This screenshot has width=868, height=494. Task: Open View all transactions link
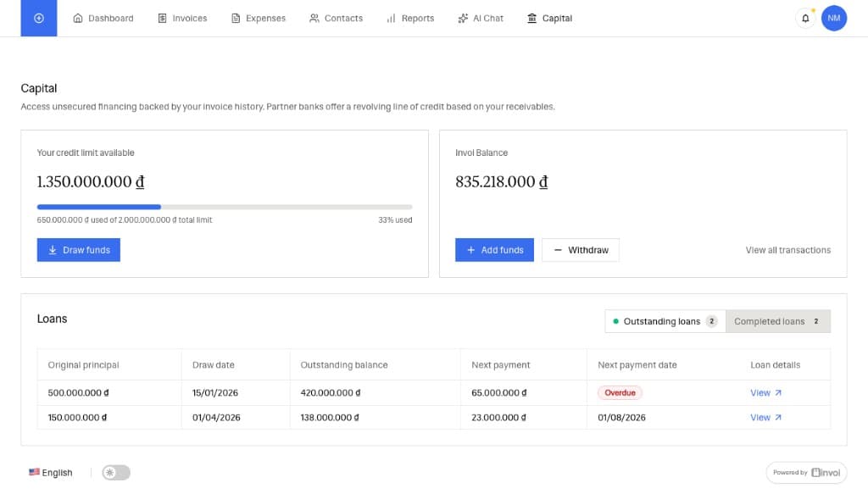[787, 250]
